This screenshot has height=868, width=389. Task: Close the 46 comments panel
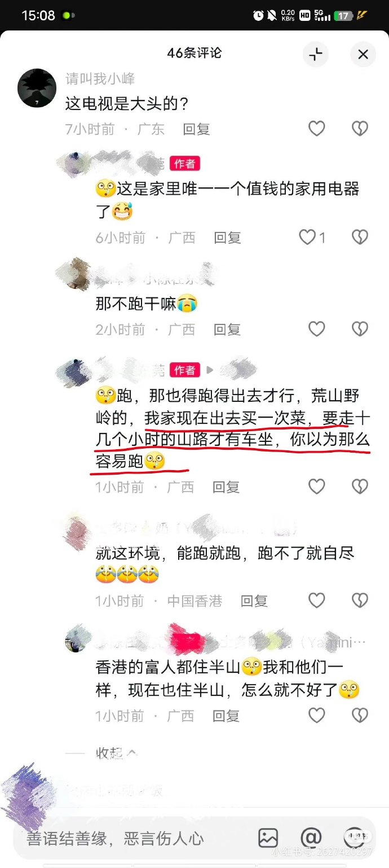click(363, 54)
